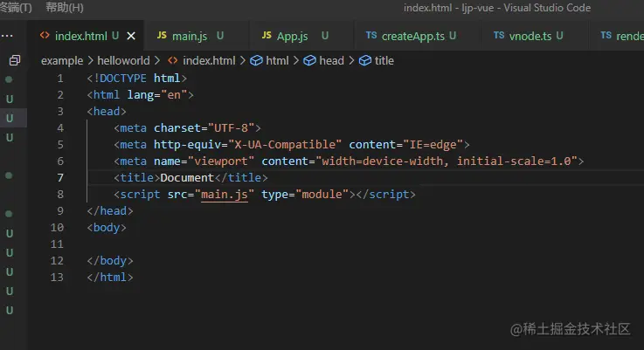Click the DOCTYPE text on line 1
This screenshot has width=644, height=350.
[123, 79]
